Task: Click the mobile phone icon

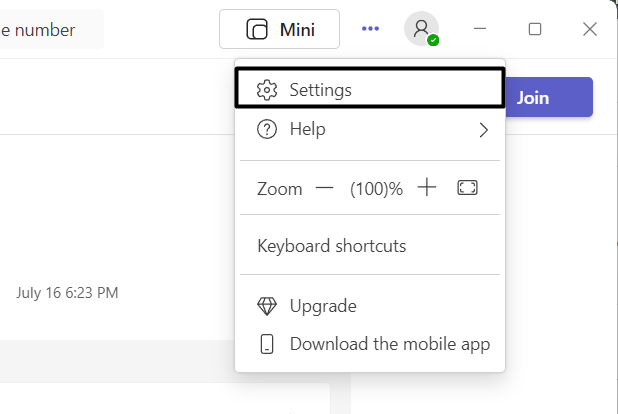Action: pyautogui.click(x=267, y=344)
